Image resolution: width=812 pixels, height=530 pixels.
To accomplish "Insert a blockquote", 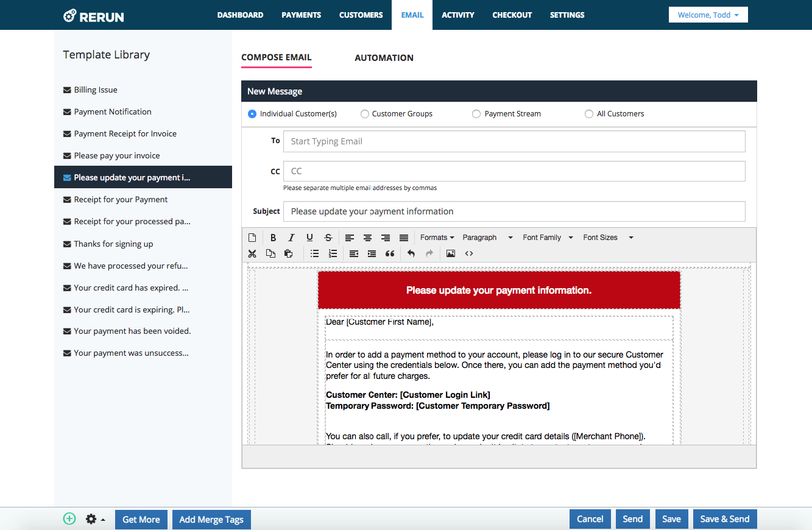I will pyautogui.click(x=390, y=253).
